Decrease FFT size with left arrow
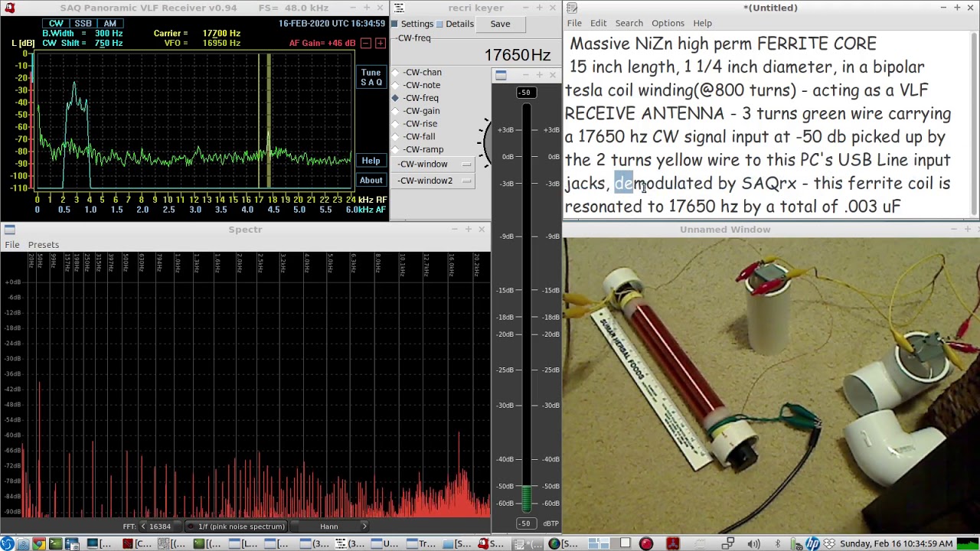Image resolution: width=980 pixels, height=551 pixels. pos(143,527)
